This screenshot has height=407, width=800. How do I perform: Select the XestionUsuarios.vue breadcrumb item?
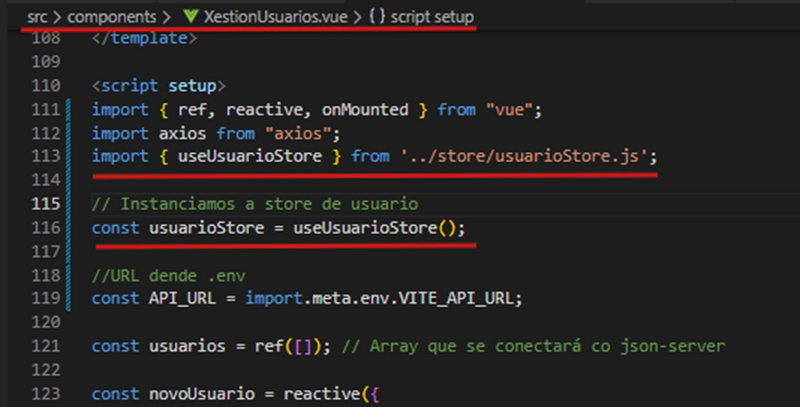click(276, 17)
